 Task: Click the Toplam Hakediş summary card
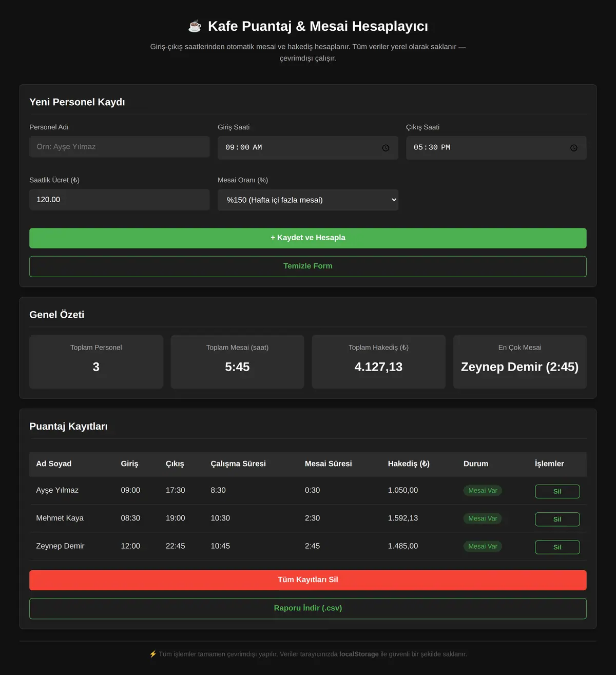[379, 362]
